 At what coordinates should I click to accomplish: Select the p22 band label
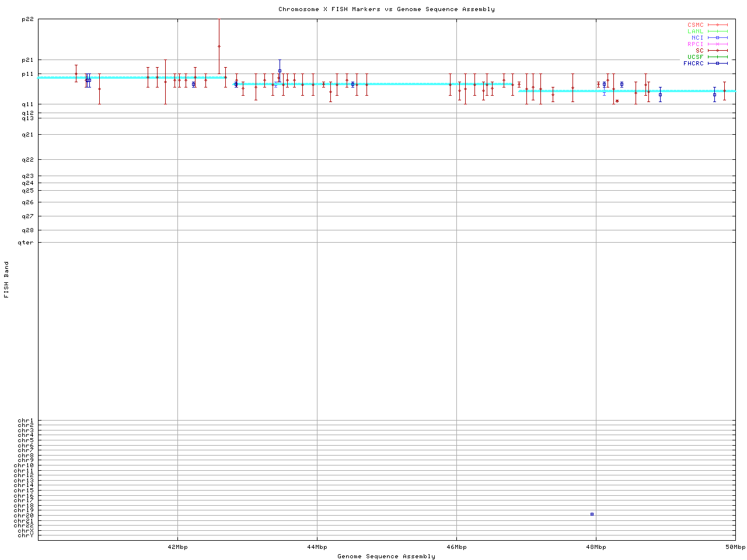point(27,19)
